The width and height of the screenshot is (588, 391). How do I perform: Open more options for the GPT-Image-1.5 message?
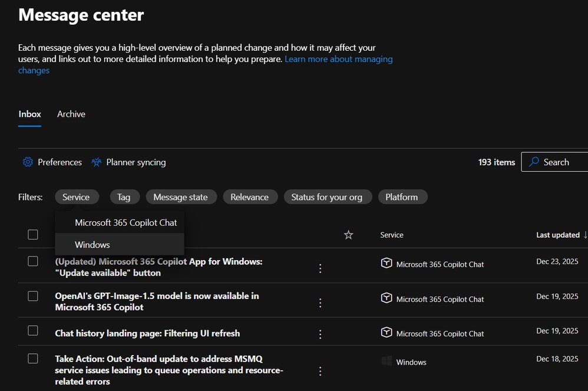pyautogui.click(x=320, y=303)
